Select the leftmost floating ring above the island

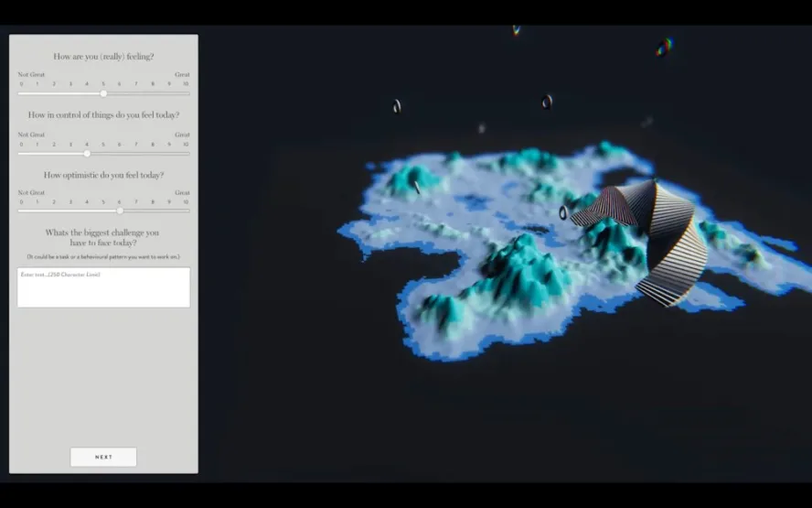coord(397,106)
